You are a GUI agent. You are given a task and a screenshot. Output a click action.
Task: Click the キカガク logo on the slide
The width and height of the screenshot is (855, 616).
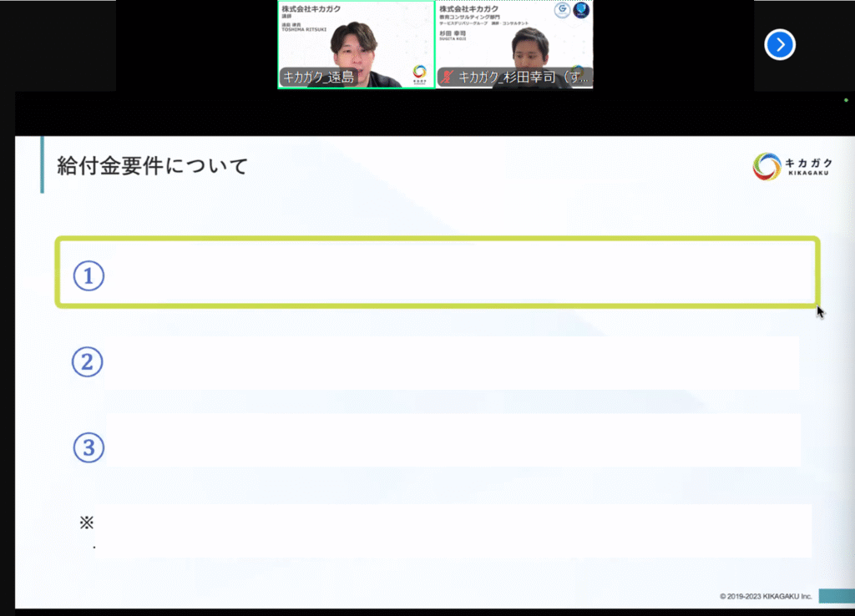(x=792, y=166)
